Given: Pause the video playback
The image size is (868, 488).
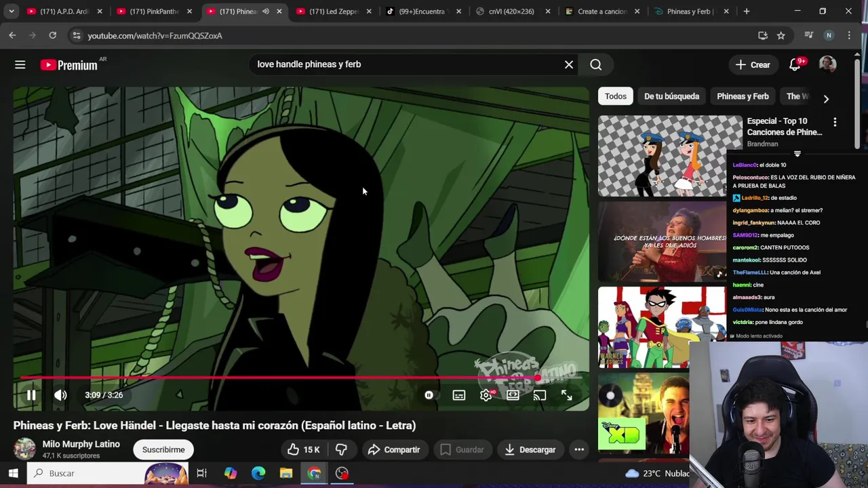Looking at the screenshot, I should (31, 395).
